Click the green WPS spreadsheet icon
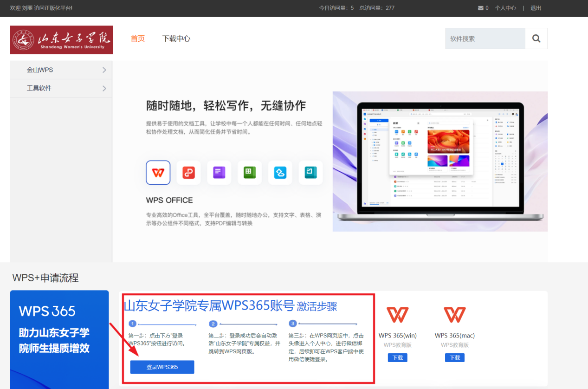Image resolution: width=588 pixels, height=389 pixels. [x=250, y=173]
